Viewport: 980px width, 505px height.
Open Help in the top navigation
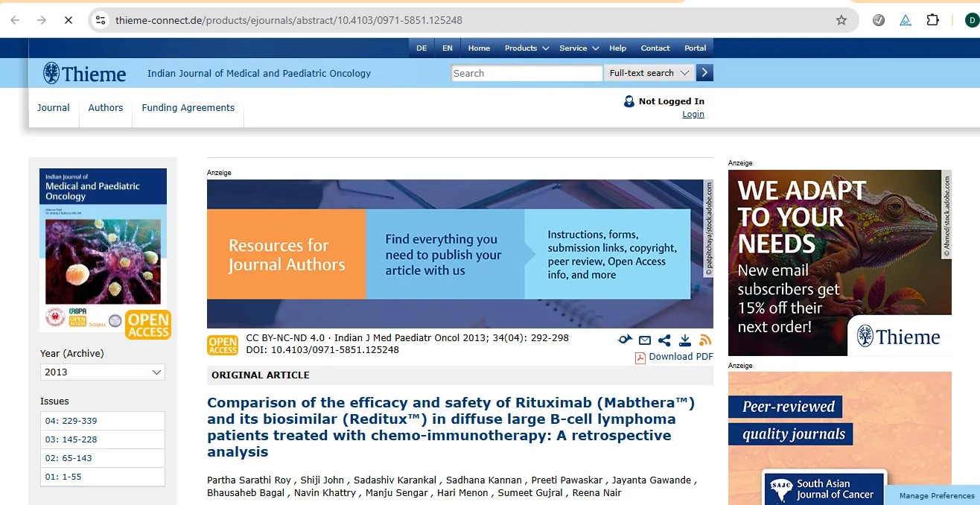tap(618, 48)
